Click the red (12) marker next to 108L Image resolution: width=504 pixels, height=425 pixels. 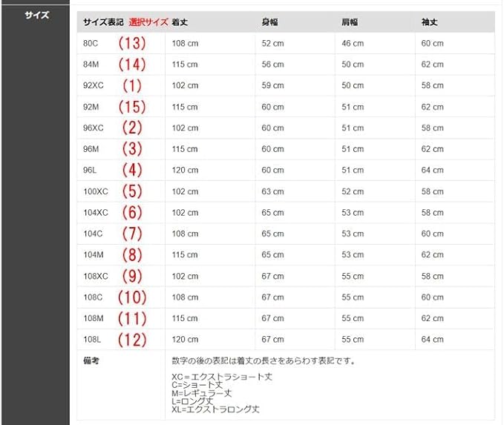(x=132, y=340)
